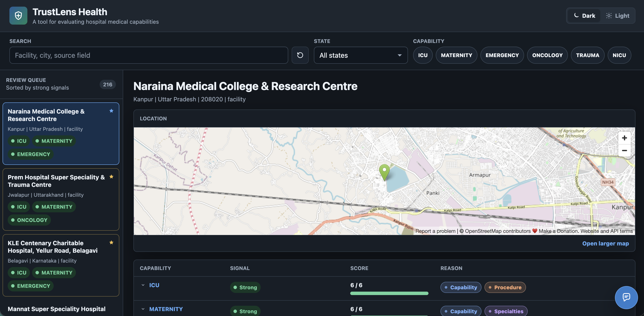
Task: Switch to Dark theme
Action: 584,16
